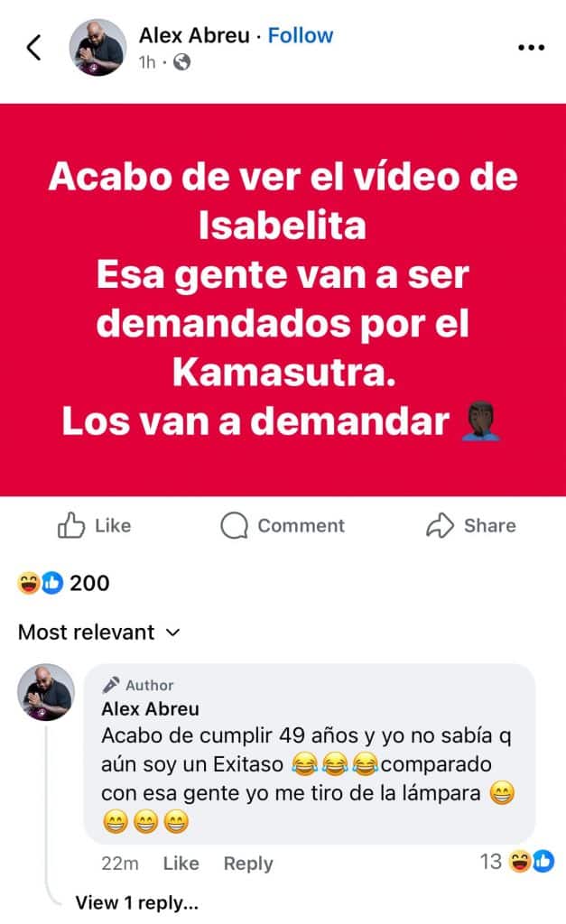Tap the Share arrow icon
This screenshot has width=566, height=924.
440,525
